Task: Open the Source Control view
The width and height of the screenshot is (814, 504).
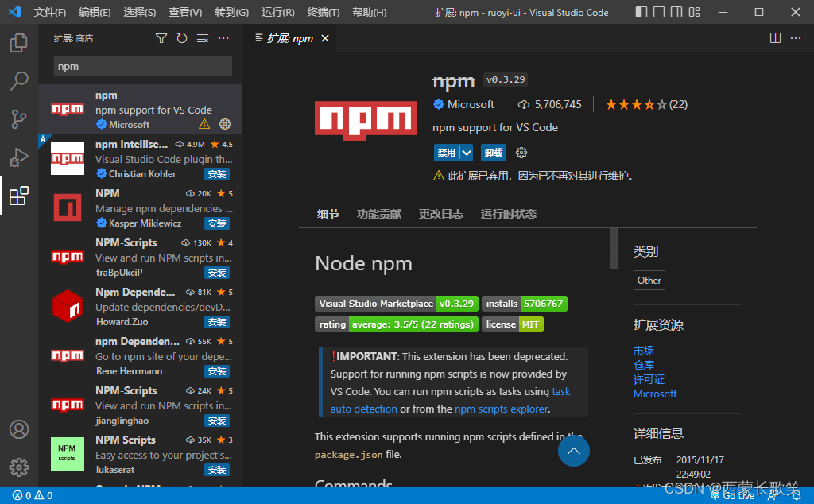Action: pos(19,119)
